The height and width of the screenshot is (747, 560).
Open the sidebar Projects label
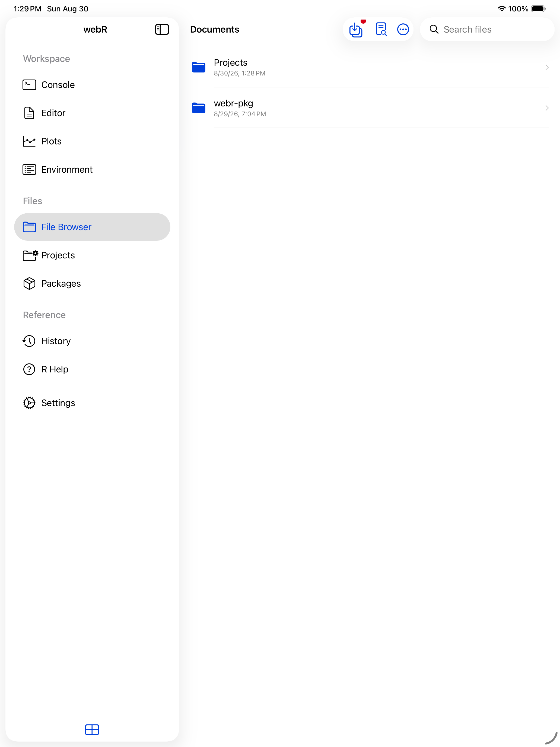[58, 255]
